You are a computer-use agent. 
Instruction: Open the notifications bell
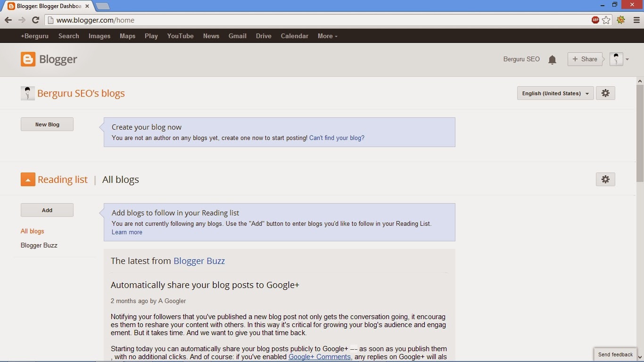(x=552, y=59)
